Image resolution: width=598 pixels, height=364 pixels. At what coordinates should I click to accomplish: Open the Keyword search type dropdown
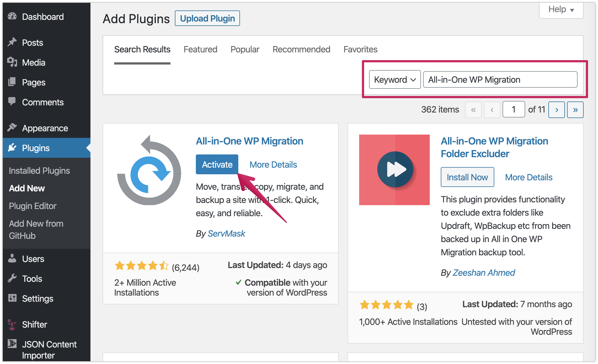point(395,79)
